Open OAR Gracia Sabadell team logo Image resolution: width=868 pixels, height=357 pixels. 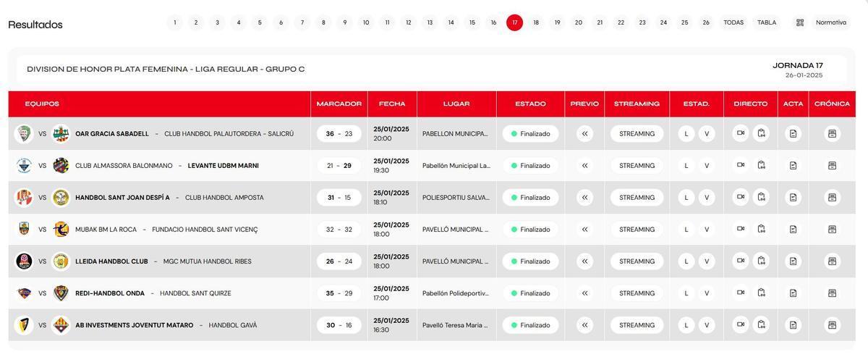24,134
